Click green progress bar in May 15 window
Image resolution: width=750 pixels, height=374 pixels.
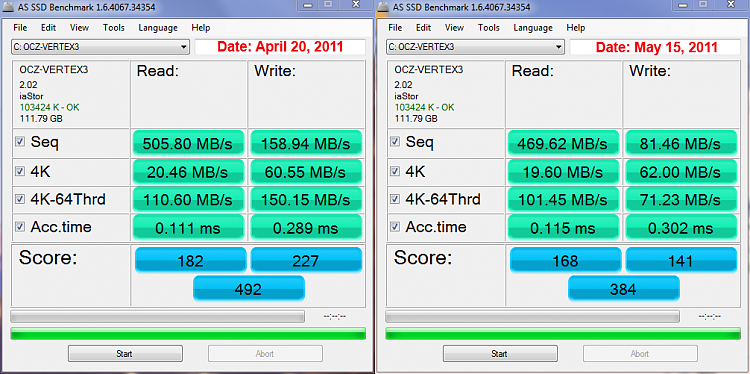(x=563, y=333)
